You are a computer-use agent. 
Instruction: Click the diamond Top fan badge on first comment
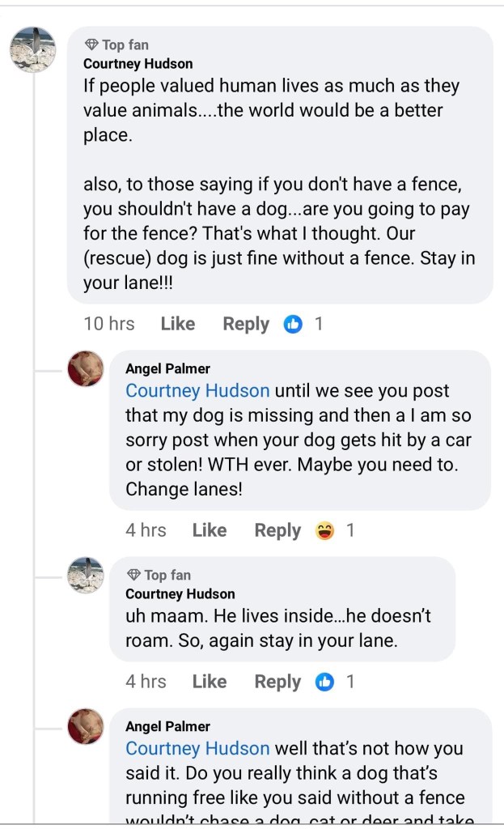click(91, 45)
